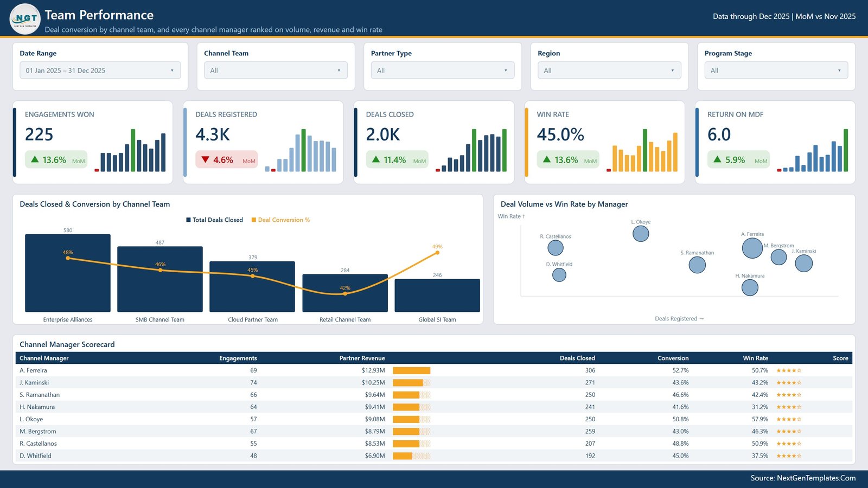The height and width of the screenshot is (488, 868).
Task: Click the Return on MDF up-arrow indicator
Action: [x=717, y=159]
